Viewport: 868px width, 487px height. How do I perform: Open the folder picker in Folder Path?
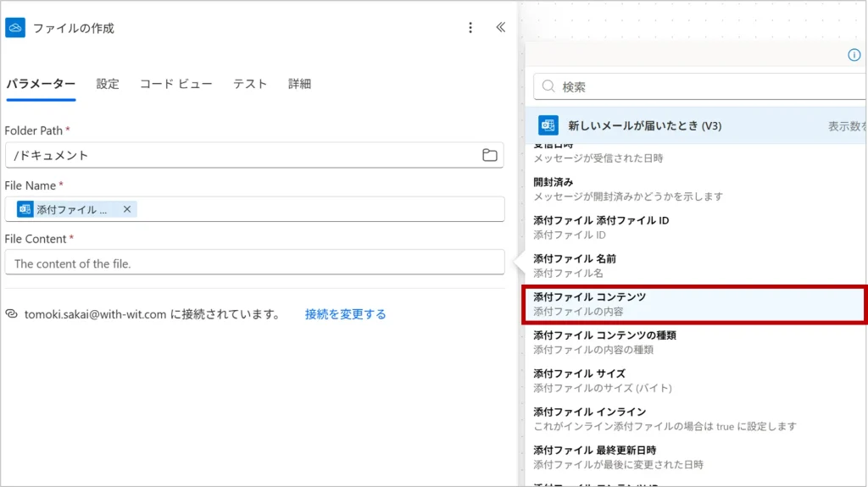tap(489, 155)
